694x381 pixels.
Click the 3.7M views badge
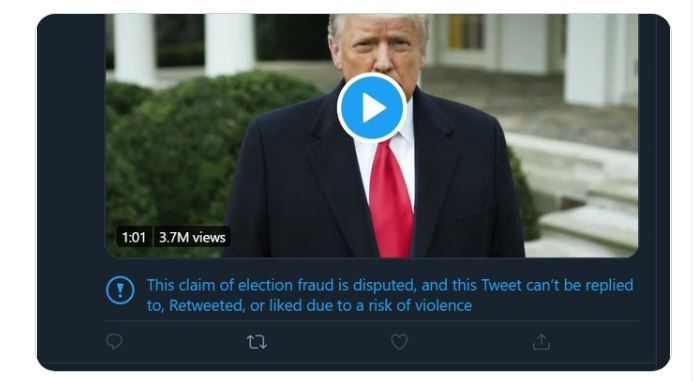pyautogui.click(x=192, y=237)
